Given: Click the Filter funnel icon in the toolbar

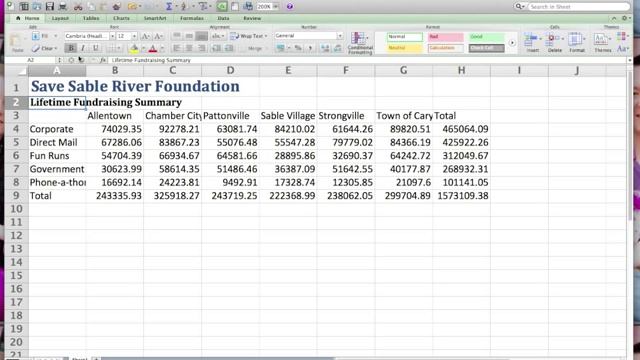Looking at the screenshot, I should click(203, 6).
